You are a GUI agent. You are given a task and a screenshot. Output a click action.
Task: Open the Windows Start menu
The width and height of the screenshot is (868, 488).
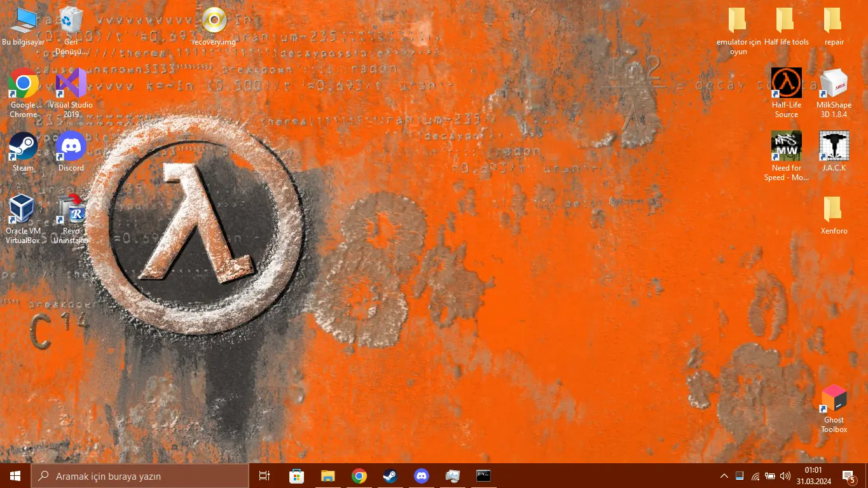(15, 476)
